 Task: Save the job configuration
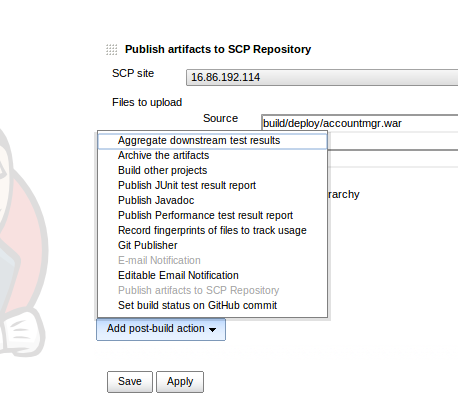[x=130, y=382]
